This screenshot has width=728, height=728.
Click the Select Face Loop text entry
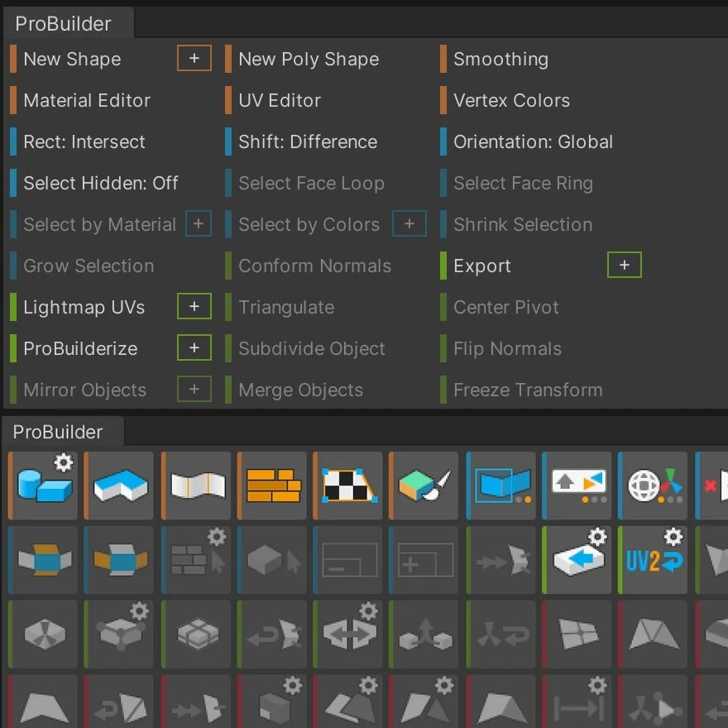(311, 183)
